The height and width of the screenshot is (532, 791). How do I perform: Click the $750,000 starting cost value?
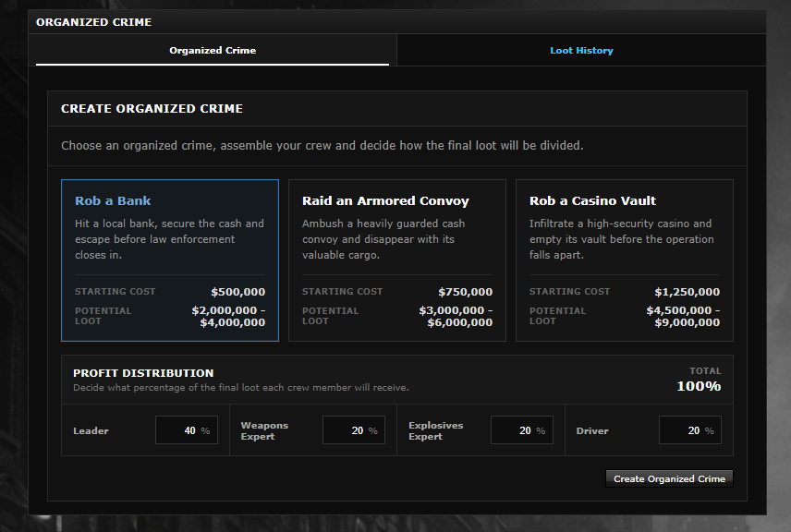click(x=465, y=292)
